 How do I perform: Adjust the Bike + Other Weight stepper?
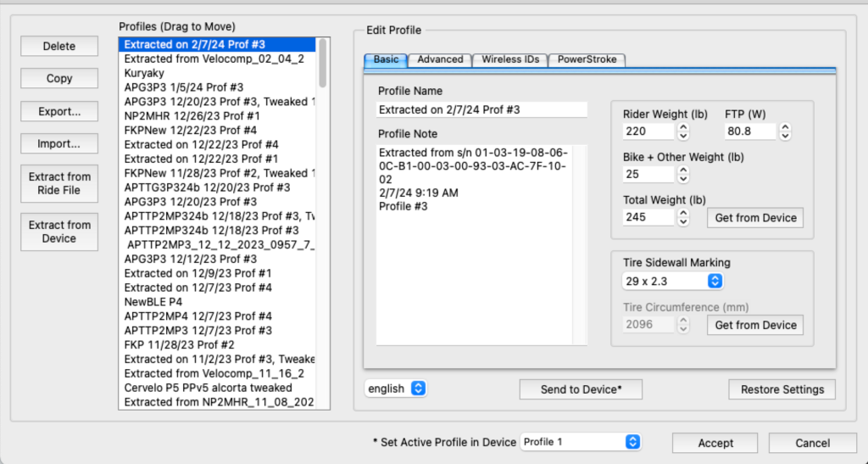(x=684, y=175)
